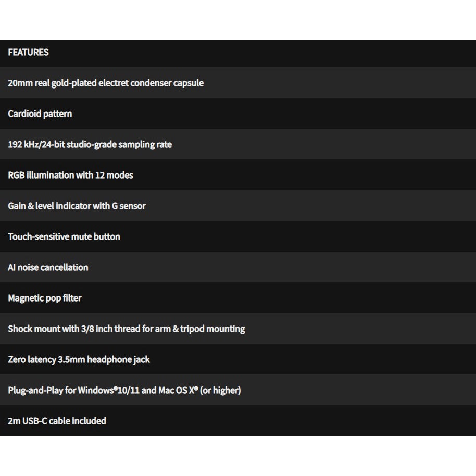Click the registered symbol after Windows
Image resolution: width=476 pixels, height=476 pixels.
116,388
